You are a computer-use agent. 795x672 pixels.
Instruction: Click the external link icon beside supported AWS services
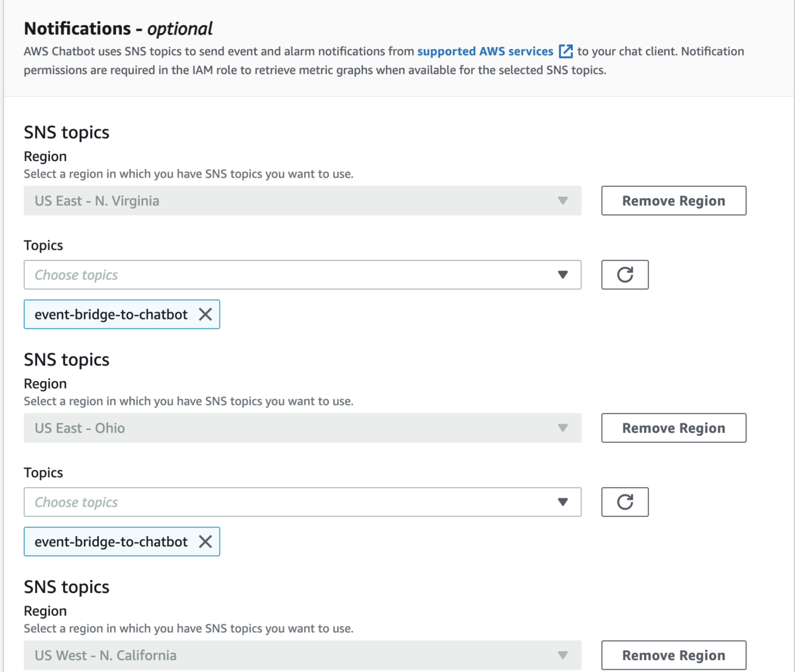click(566, 52)
